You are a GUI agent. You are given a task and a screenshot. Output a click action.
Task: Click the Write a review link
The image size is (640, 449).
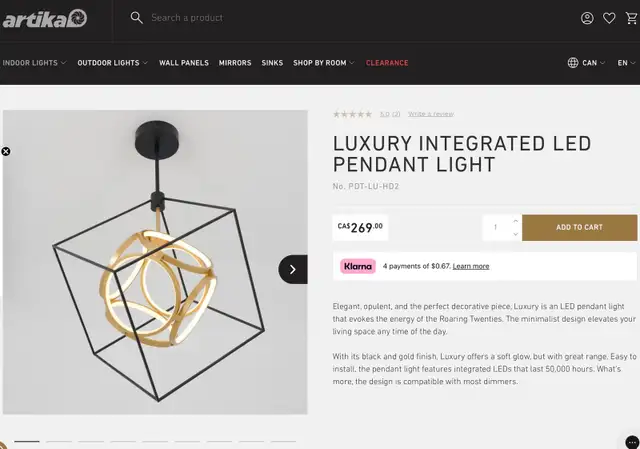point(430,114)
